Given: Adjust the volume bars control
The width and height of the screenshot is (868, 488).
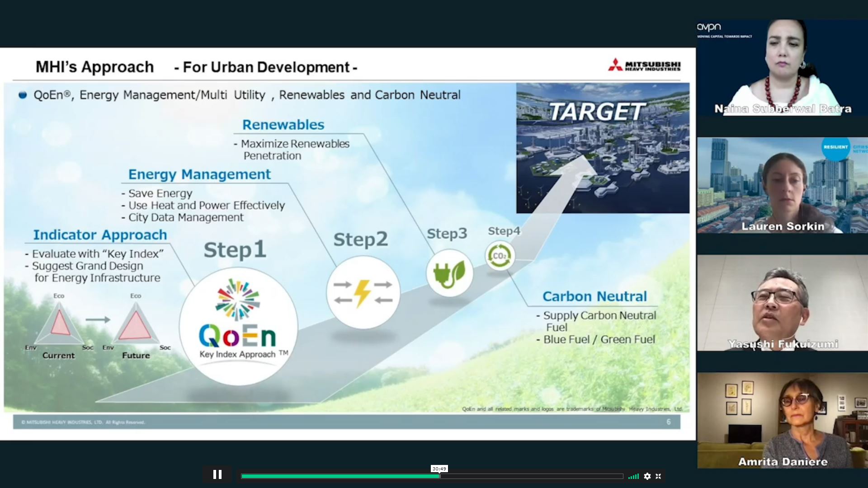Looking at the screenshot, I should [634, 476].
